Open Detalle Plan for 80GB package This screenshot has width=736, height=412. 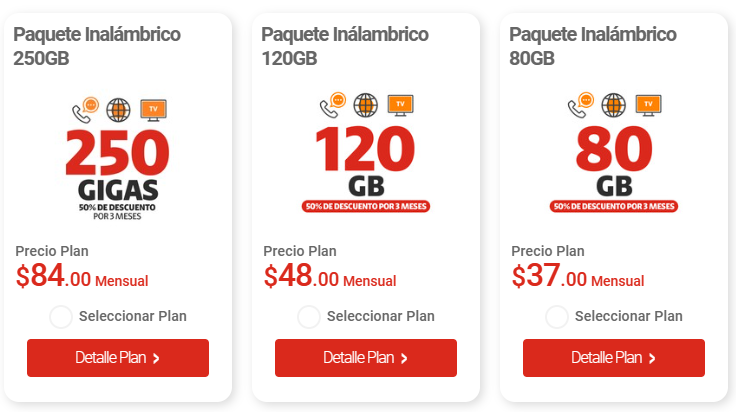pyautogui.click(x=614, y=358)
